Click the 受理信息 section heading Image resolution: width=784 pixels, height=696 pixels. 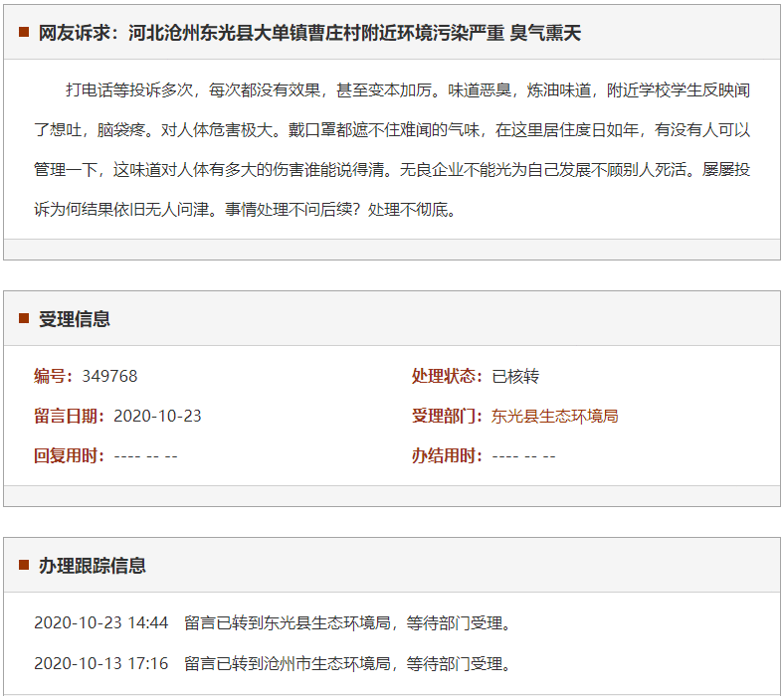coord(75,319)
